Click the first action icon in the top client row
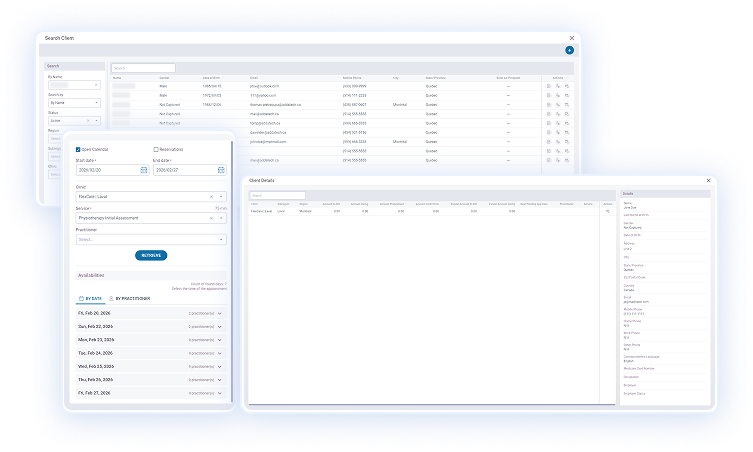Viewport: 753px width, 452px height. tap(549, 87)
